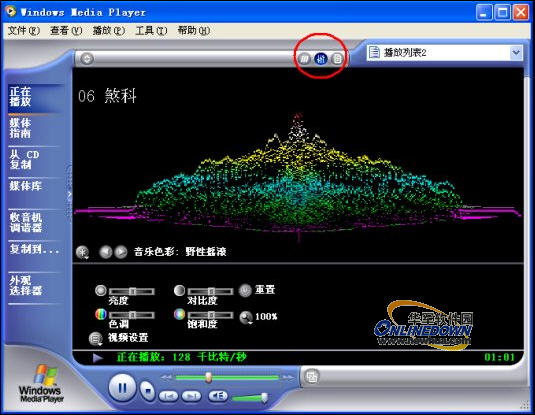Close the Windows Media Player window

pos(521,13)
